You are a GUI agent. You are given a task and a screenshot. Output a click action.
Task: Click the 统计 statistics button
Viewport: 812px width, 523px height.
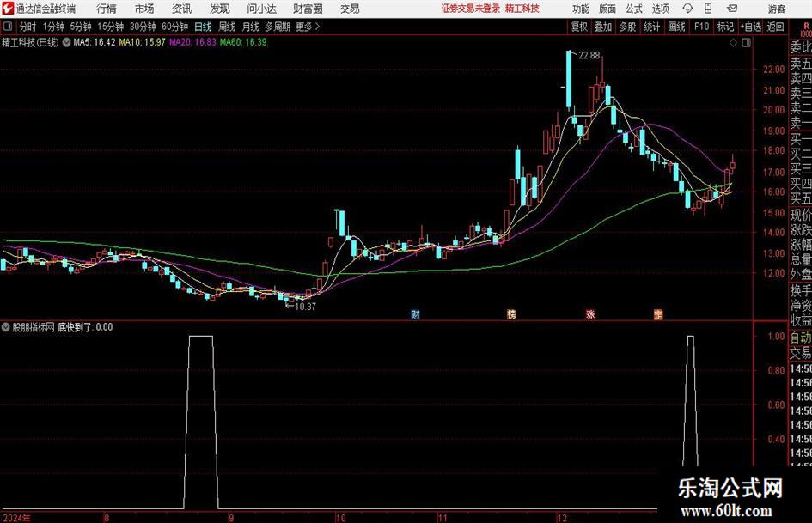[x=651, y=27]
